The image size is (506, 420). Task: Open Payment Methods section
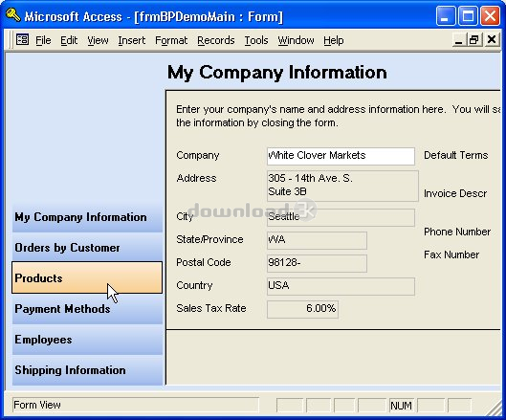(x=87, y=309)
